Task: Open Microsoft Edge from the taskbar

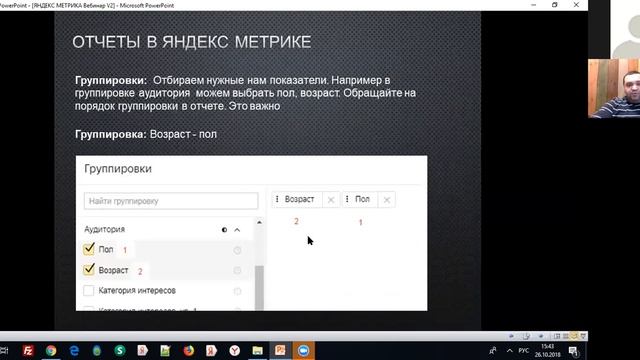Action: (74, 351)
